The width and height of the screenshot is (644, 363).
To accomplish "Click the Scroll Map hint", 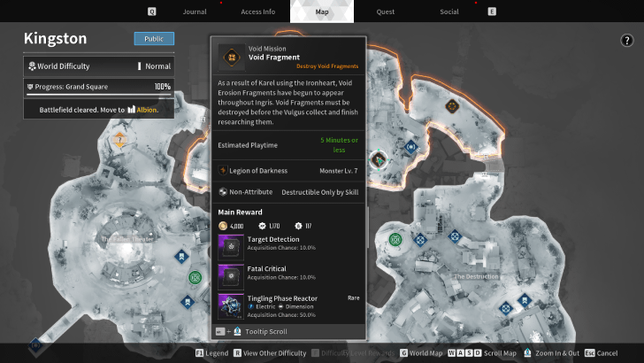I will 482,353.
